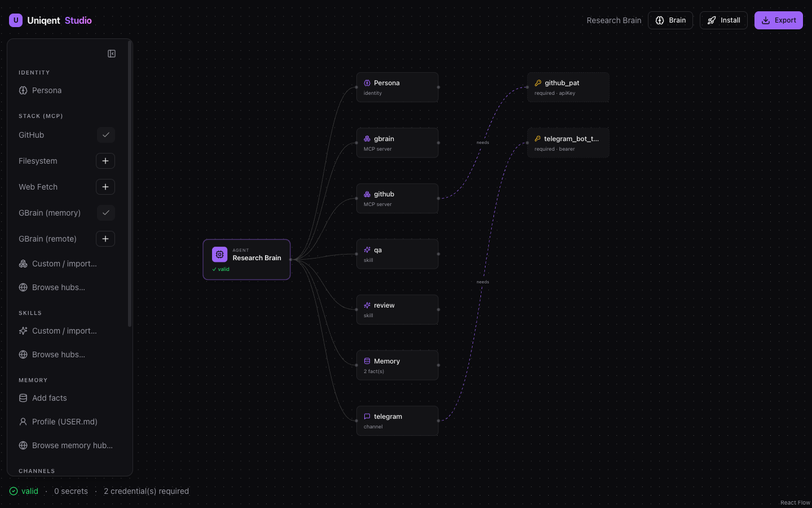The image size is (812, 508).
Task: Click globe icon of Skills Browse hubs
Action: click(23, 354)
